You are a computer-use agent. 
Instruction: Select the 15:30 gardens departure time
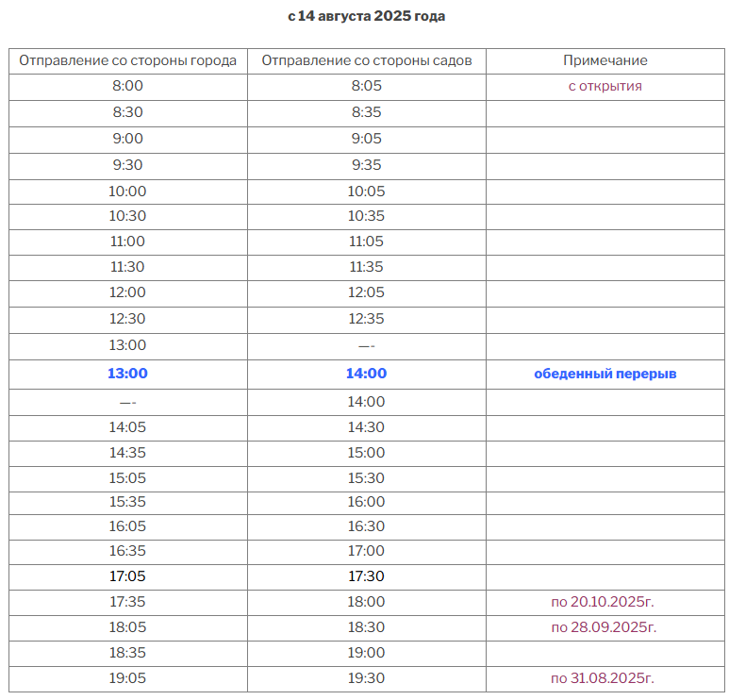(366, 478)
